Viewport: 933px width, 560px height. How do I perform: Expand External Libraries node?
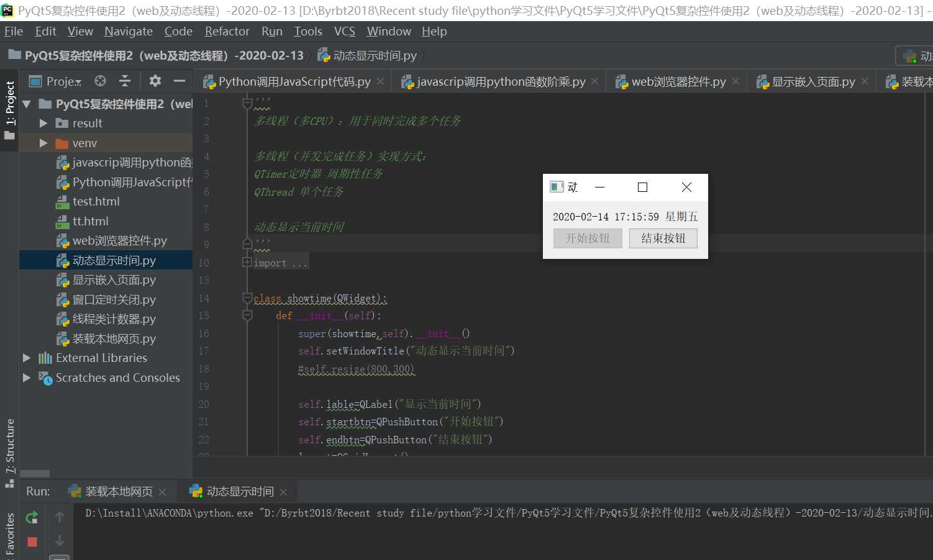[x=27, y=358]
